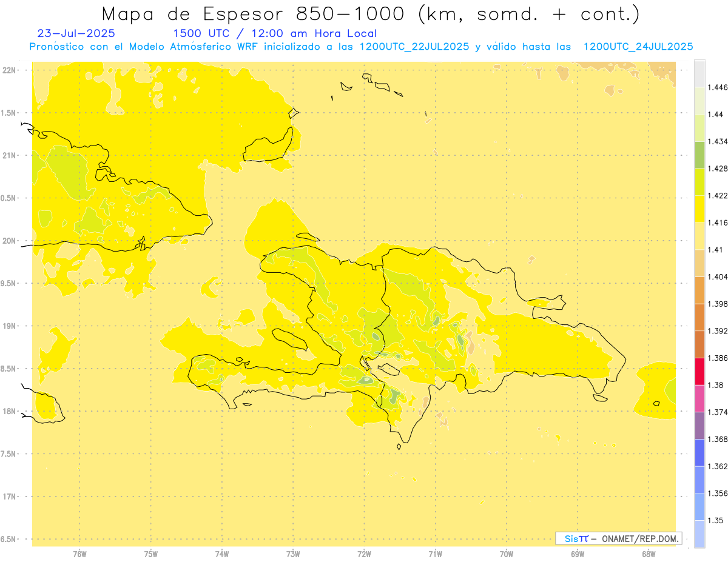Click legend value '1.374'
Viewport: 728px width, 562px height.
click(719, 412)
